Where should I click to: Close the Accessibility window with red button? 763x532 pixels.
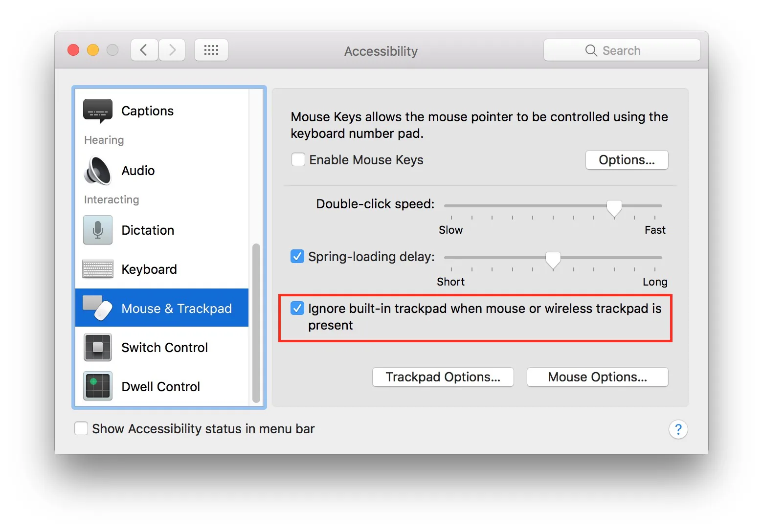tap(73, 50)
